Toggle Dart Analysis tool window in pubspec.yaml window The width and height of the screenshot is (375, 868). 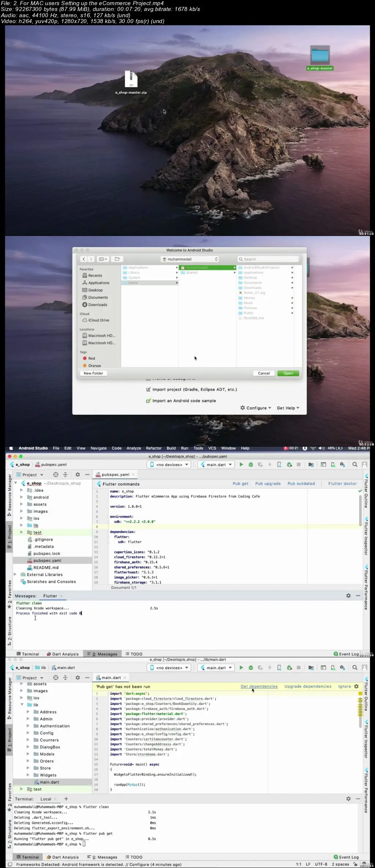click(x=63, y=654)
